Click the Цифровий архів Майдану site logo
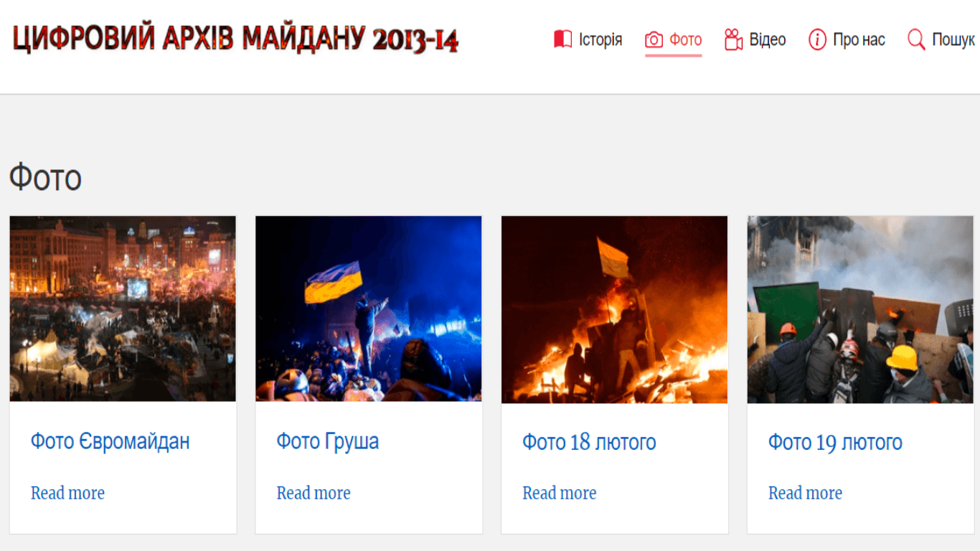The width and height of the screenshot is (980, 551). (235, 39)
